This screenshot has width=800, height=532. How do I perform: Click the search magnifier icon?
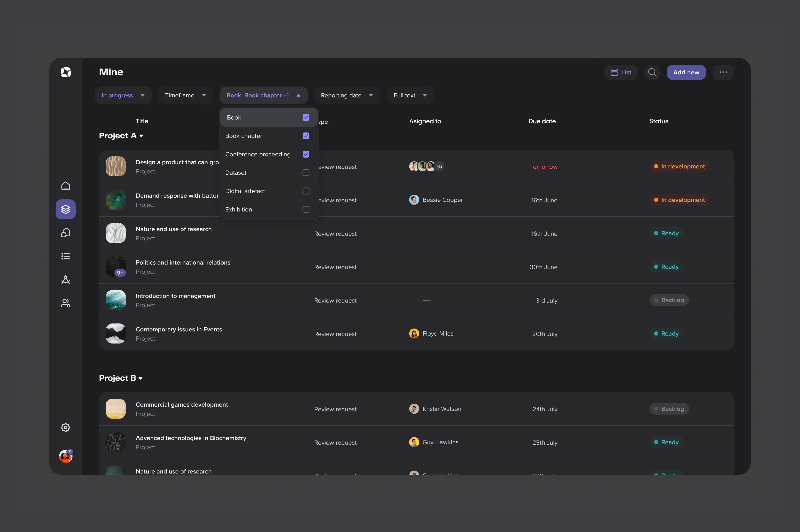(x=652, y=72)
